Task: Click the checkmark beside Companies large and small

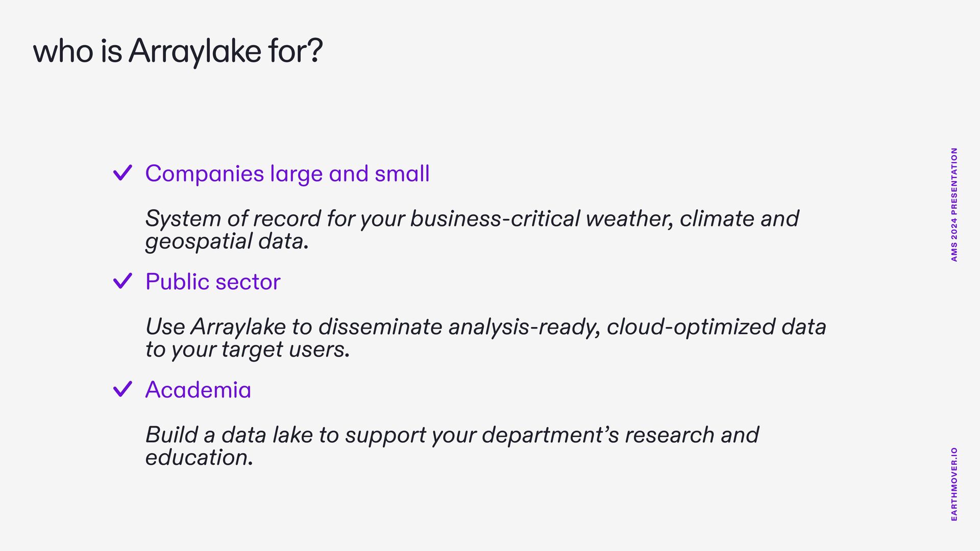Action: [x=122, y=172]
